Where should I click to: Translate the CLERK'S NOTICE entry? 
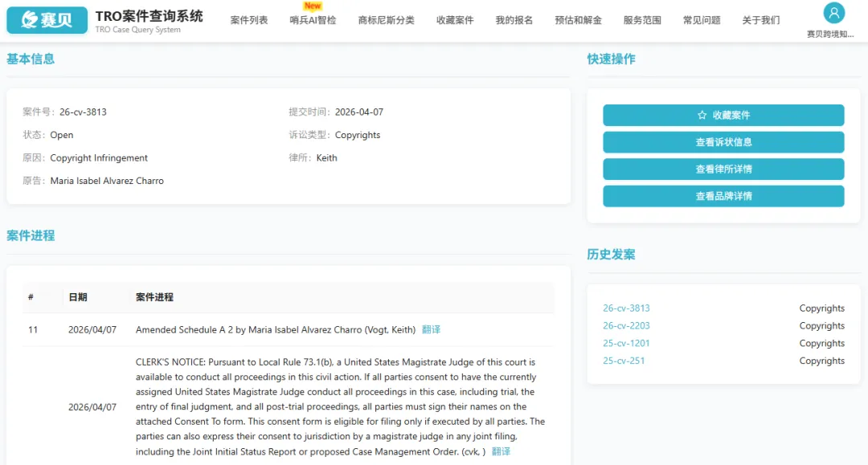pos(501,451)
